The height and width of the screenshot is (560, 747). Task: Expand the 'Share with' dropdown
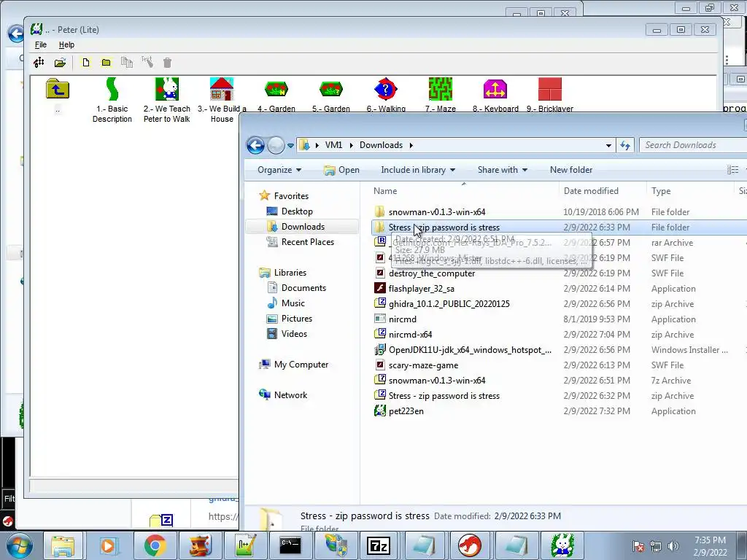click(503, 170)
